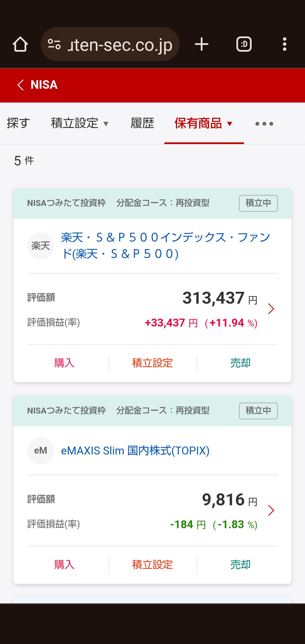This screenshot has width=305, height=644.
Task: Tap the browser home icon
Action: [x=20, y=44]
